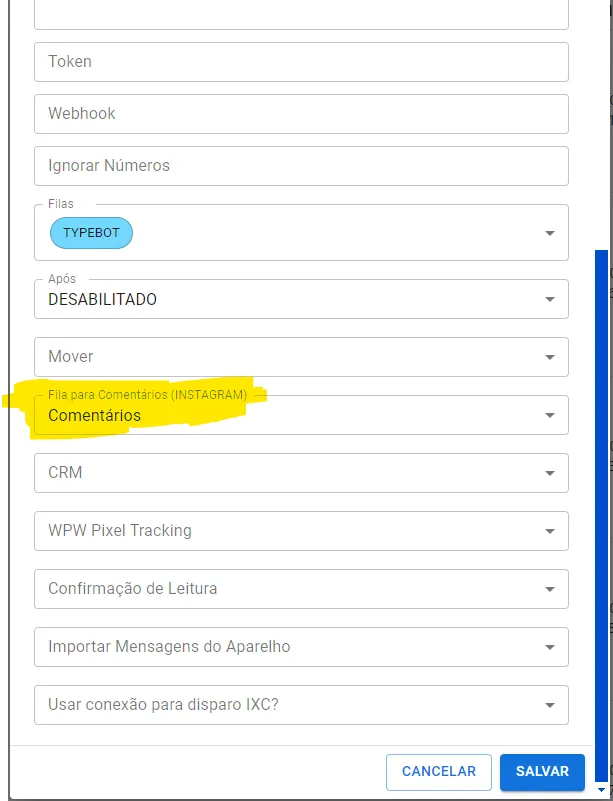Expand the CRM dropdown

(301, 473)
